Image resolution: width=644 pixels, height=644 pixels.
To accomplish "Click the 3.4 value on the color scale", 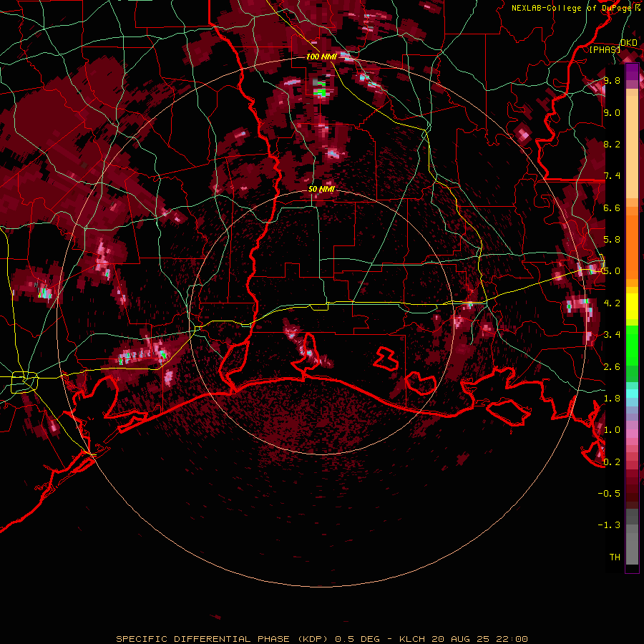I will [x=612, y=334].
